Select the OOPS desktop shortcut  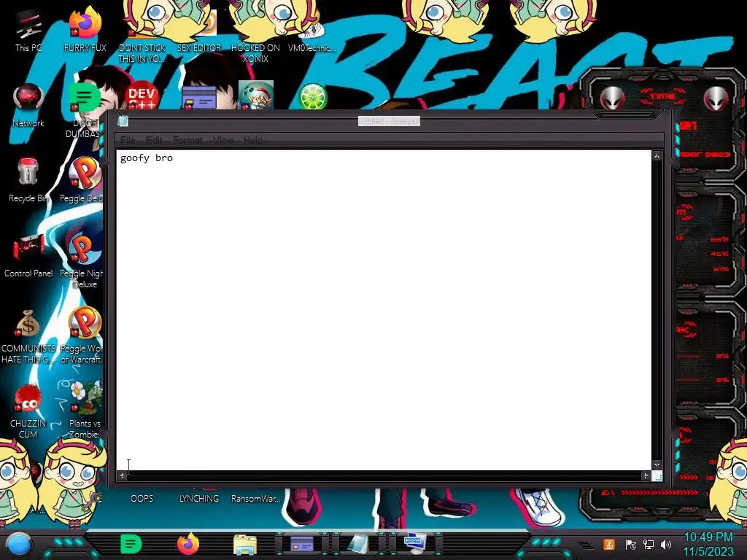pos(142,498)
